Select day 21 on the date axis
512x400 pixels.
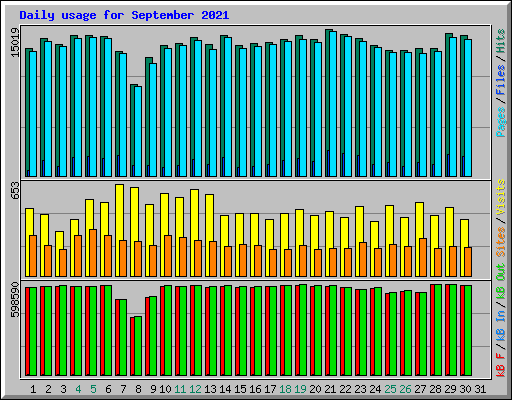click(330, 389)
